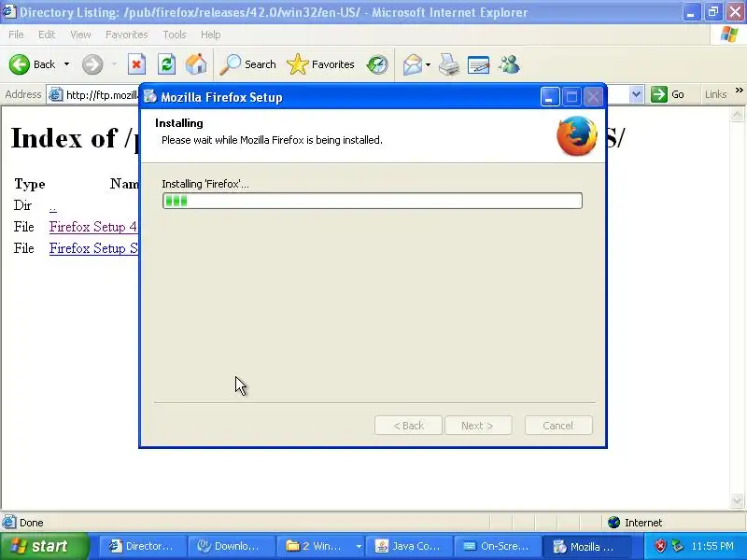This screenshot has height=560, width=747.
Task: Click the page scrollbar up arrow
Action: 737,115
